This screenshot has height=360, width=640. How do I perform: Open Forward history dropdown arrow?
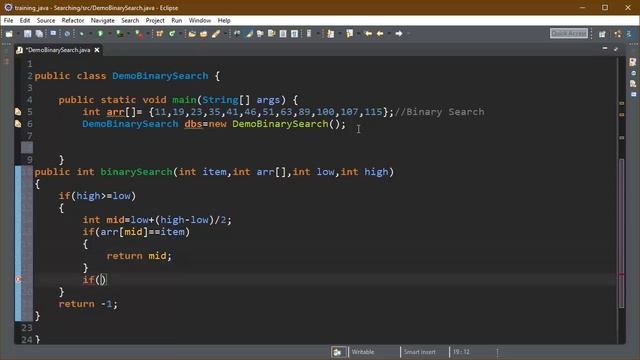click(408, 34)
